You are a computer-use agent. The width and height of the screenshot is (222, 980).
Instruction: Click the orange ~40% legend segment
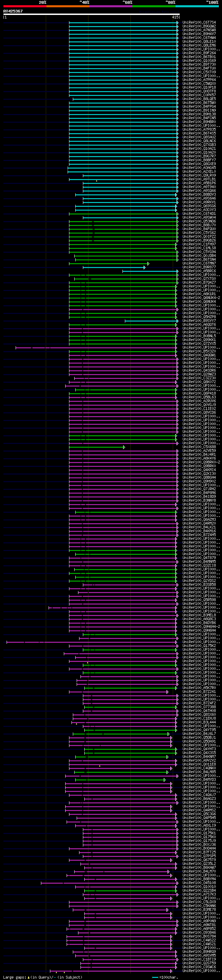click(x=68, y=6)
